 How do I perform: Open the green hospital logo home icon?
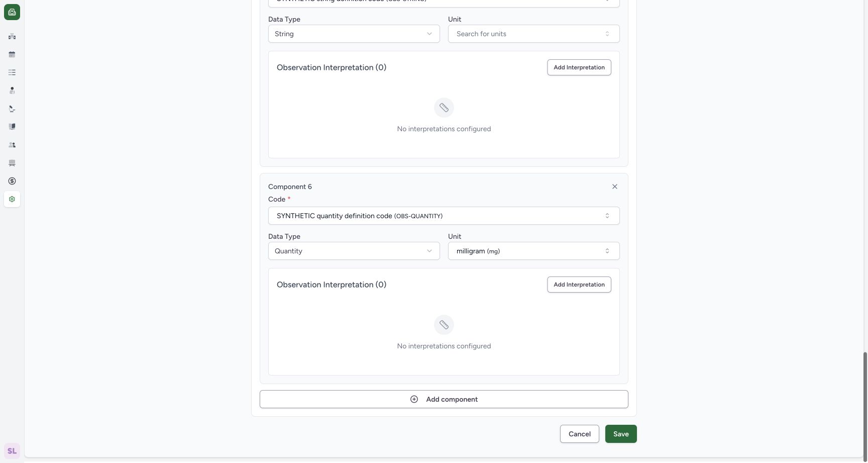(12, 12)
